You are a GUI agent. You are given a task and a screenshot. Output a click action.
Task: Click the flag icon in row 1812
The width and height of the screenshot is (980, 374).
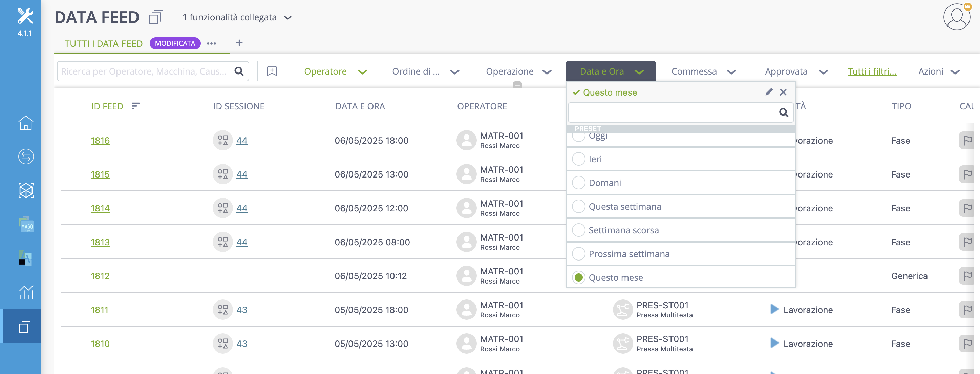pos(968,276)
